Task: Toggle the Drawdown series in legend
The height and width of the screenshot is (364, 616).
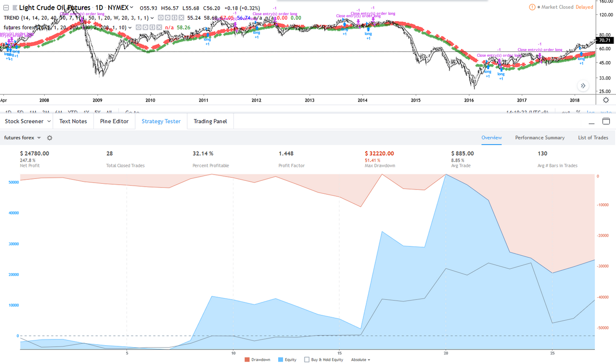Action: click(x=257, y=360)
